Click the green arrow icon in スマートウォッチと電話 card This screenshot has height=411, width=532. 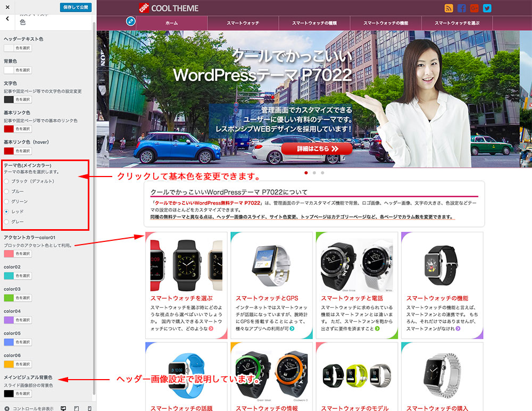(x=377, y=329)
